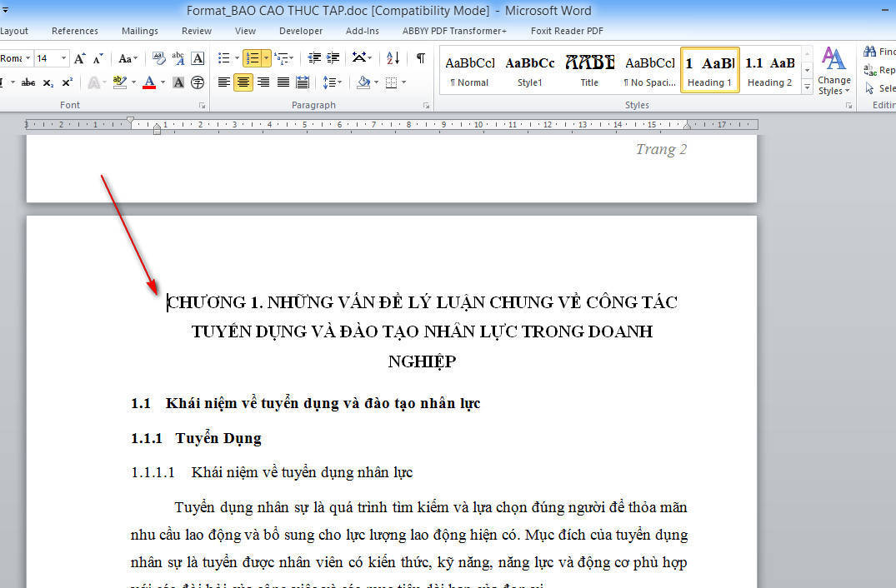Image resolution: width=896 pixels, height=588 pixels.
Task: Open the Mailings tab
Action: 139,31
